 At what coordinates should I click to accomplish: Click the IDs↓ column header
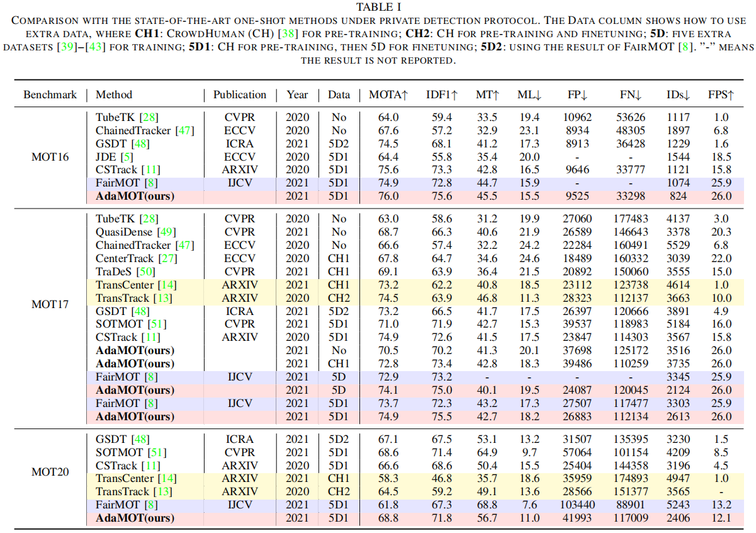pos(678,95)
